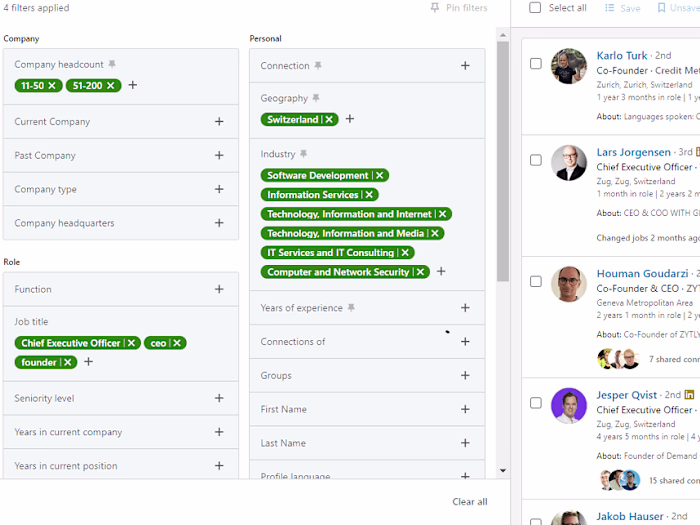This screenshot has height=525, width=700.
Task: Add another industry using the plus icon
Action: 441,271
